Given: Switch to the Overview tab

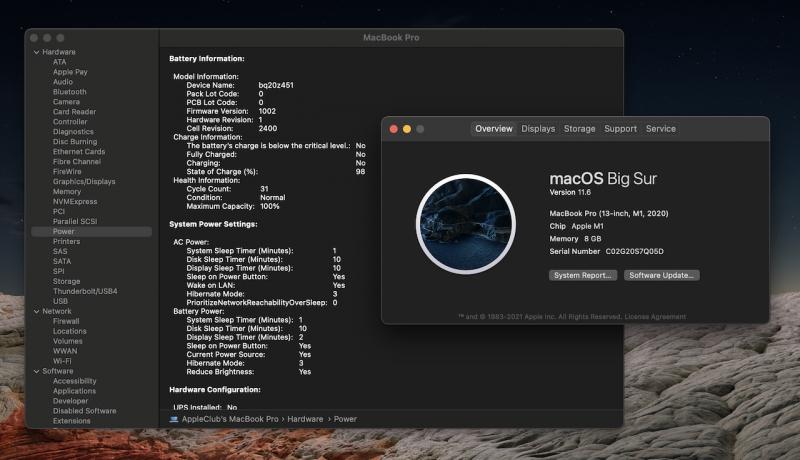Looking at the screenshot, I should point(493,129).
